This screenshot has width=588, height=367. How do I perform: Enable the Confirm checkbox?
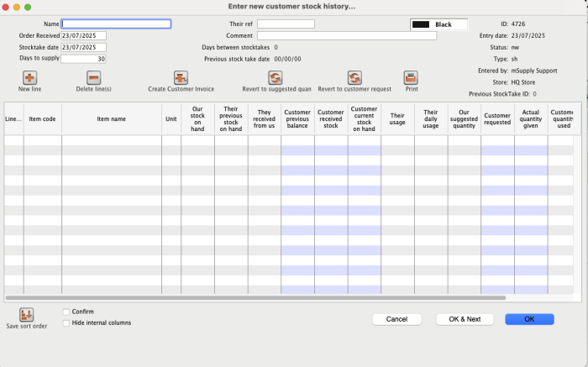(x=66, y=312)
